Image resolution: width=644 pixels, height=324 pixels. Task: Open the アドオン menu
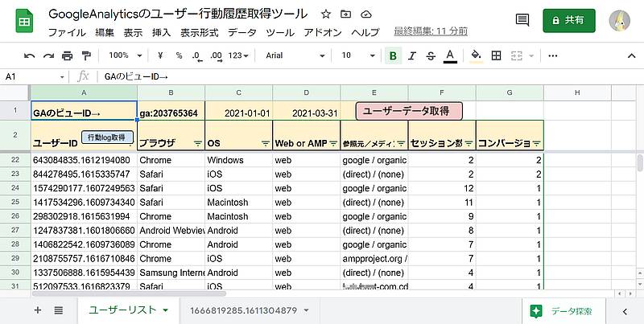[x=323, y=32]
